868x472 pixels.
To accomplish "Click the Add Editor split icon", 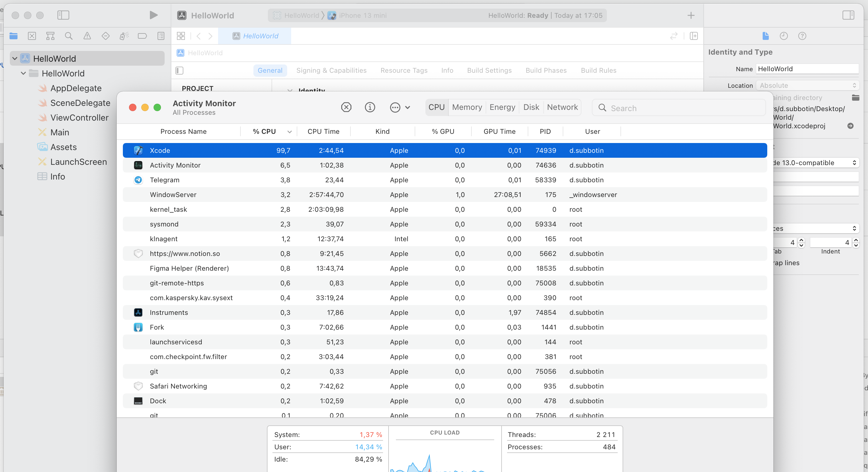I will point(694,36).
